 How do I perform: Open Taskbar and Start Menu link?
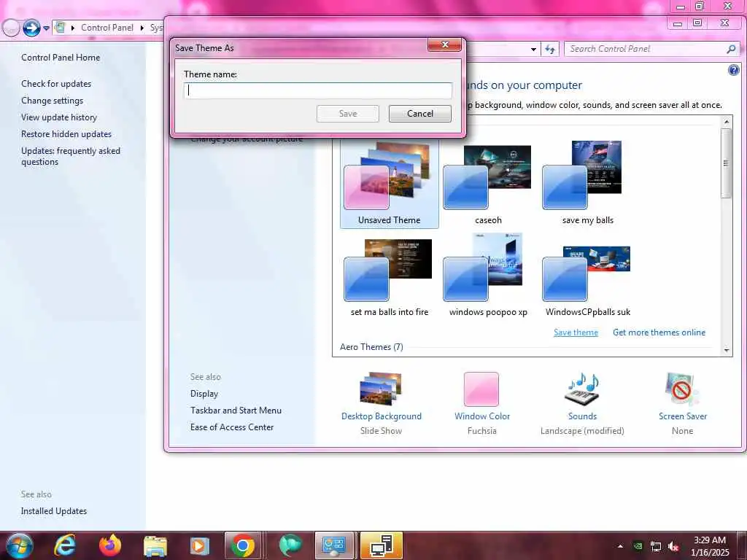point(236,411)
